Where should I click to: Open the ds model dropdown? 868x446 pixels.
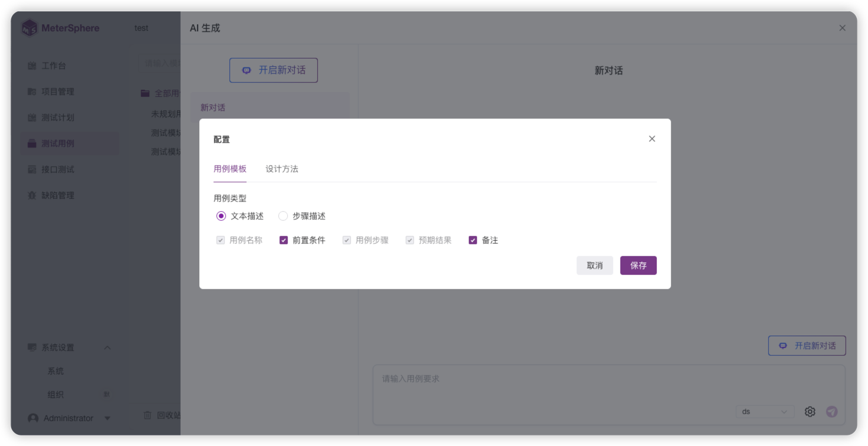pos(765,412)
